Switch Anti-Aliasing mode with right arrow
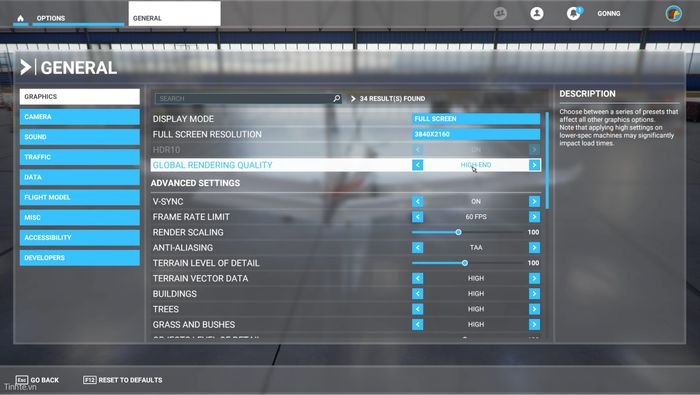The image size is (700, 395). [x=534, y=248]
